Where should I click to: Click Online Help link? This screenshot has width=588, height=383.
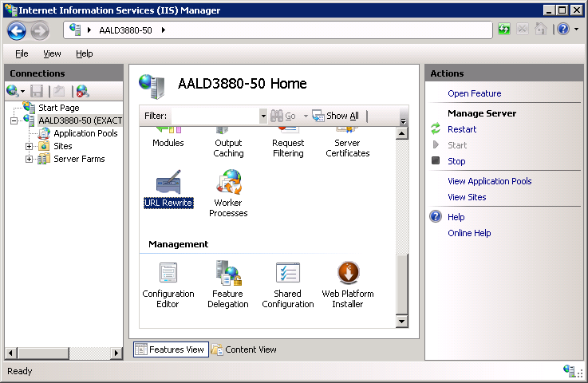[469, 233]
